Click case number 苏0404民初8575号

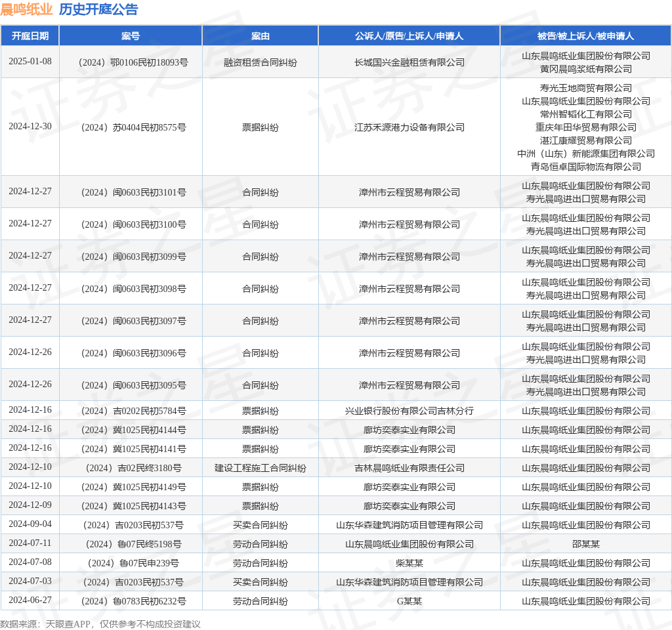[133, 127]
